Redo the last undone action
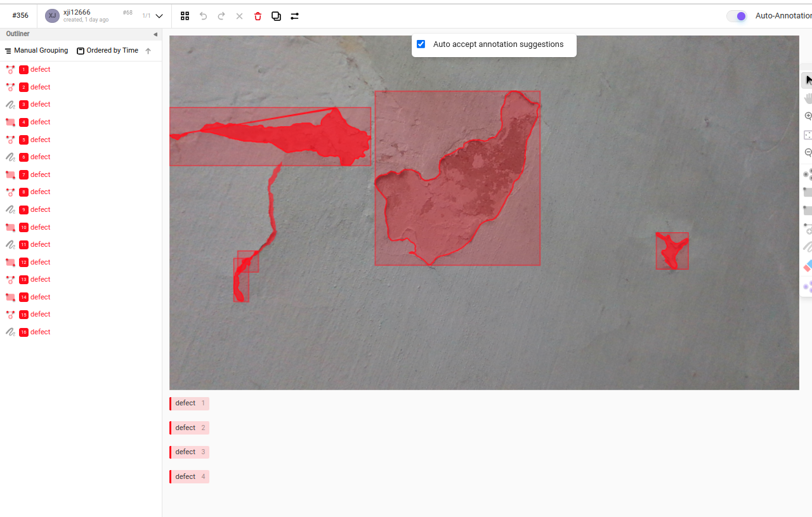 point(221,16)
